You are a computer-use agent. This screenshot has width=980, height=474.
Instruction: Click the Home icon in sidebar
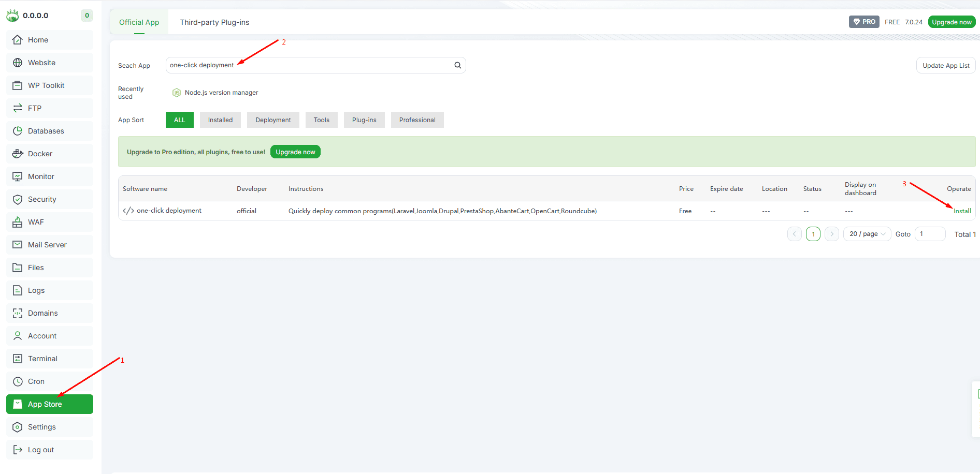coord(18,40)
